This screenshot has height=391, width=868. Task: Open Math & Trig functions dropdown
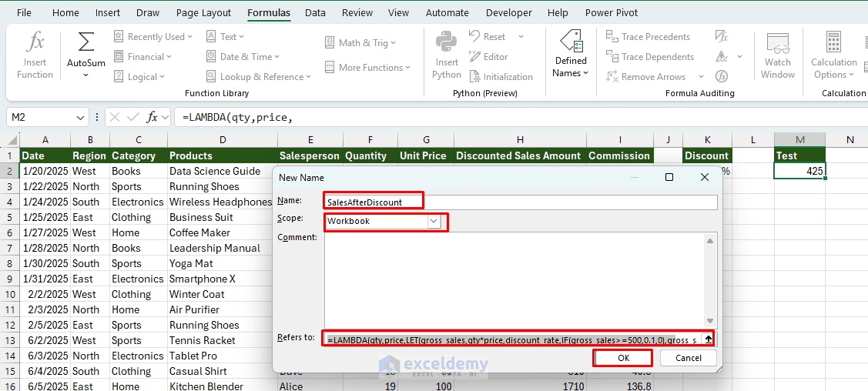point(360,42)
